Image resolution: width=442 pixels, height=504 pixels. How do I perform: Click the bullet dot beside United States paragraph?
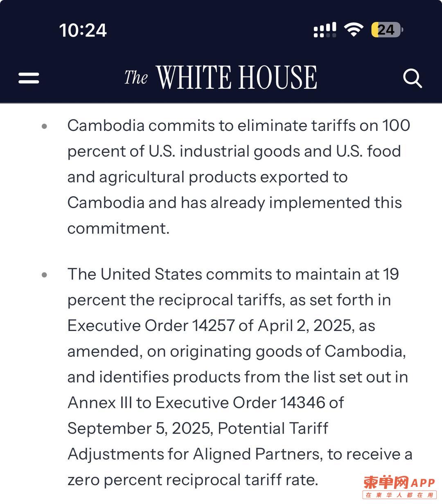tap(45, 275)
